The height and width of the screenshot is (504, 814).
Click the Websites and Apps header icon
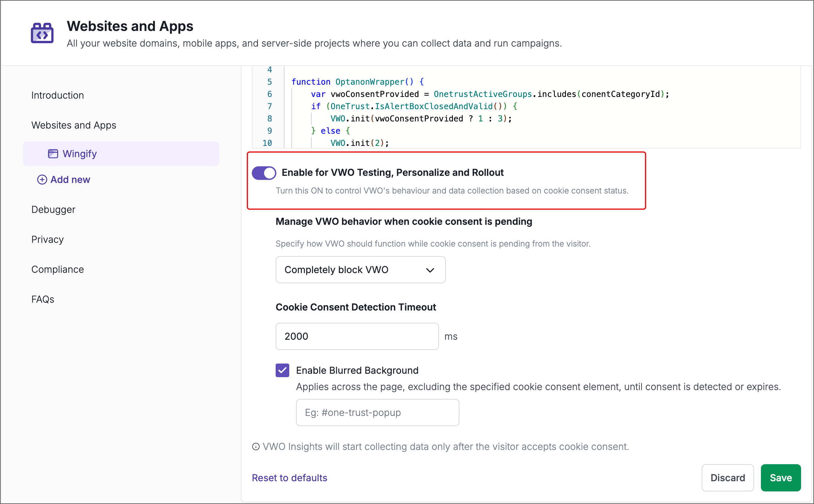[42, 33]
